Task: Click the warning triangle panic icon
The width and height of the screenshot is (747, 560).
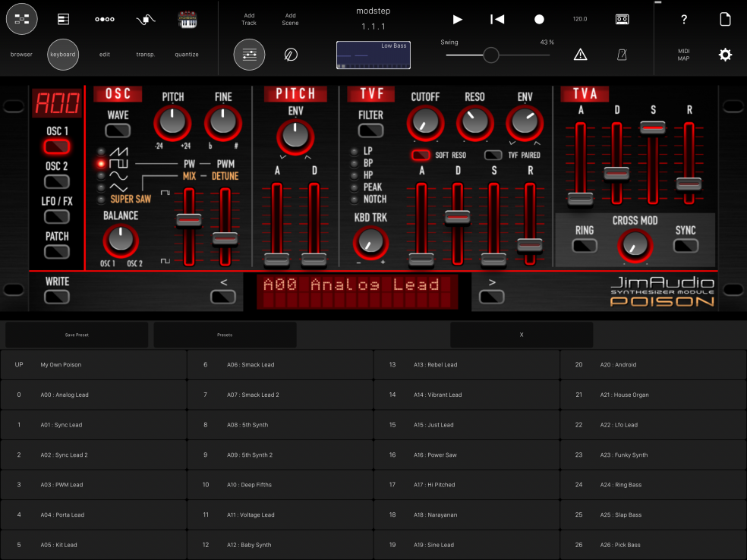Action: pos(580,55)
